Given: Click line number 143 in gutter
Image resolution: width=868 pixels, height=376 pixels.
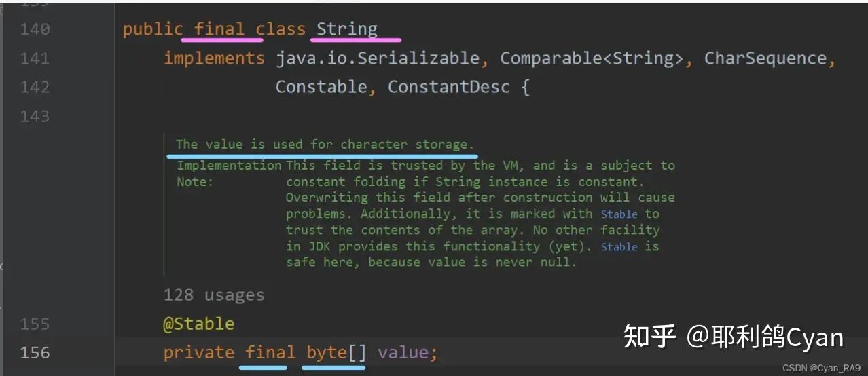Looking at the screenshot, I should pos(35,116).
